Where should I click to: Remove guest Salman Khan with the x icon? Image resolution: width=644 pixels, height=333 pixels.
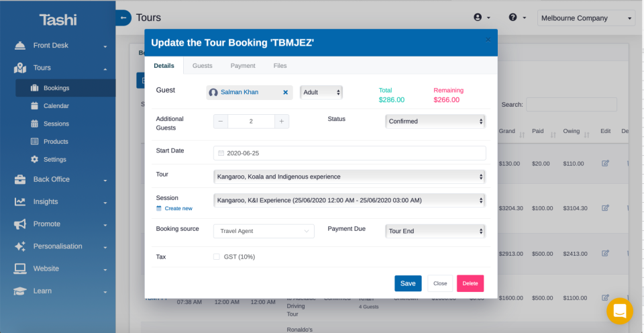[x=286, y=93]
